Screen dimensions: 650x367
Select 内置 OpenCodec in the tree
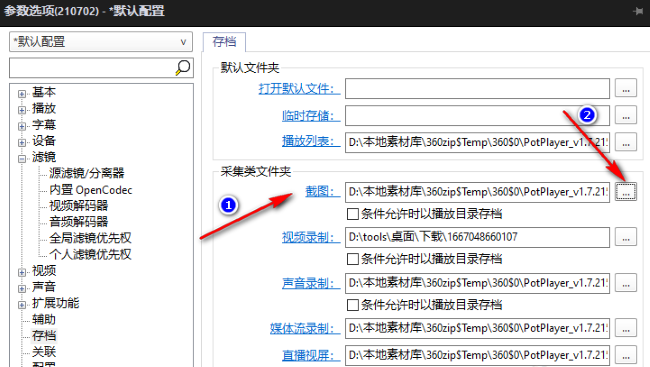click(x=91, y=190)
